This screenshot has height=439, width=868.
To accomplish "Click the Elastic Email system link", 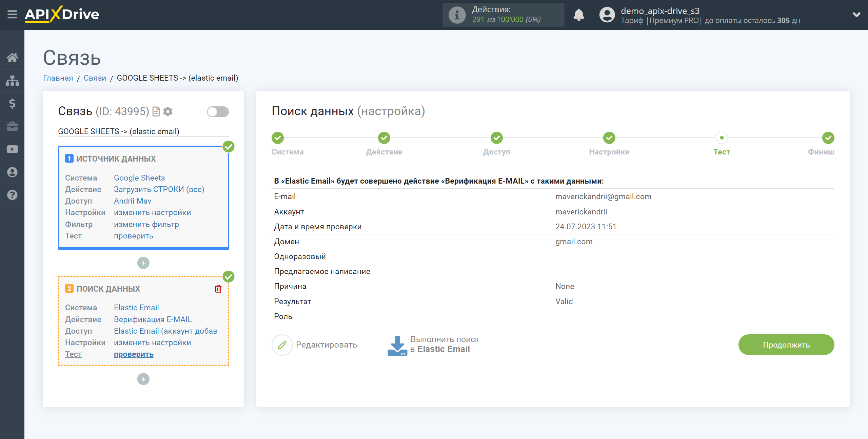I will click(x=136, y=308).
